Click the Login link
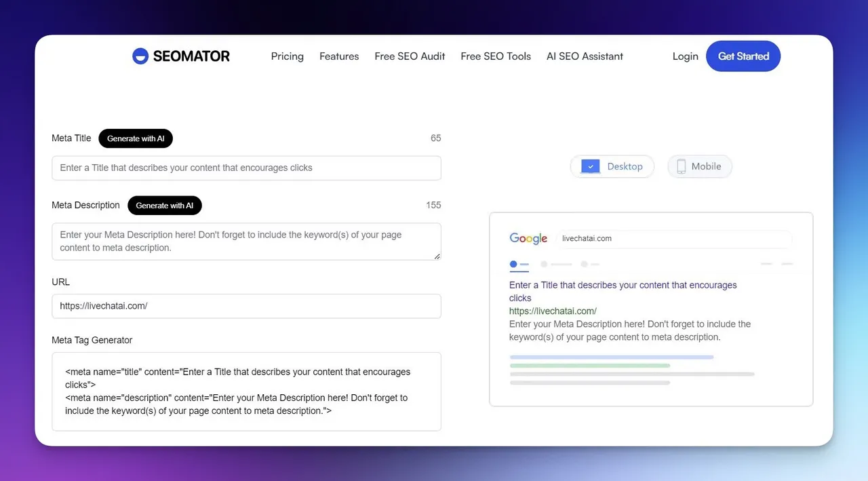Image resolution: width=868 pixels, height=481 pixels. 685,56
